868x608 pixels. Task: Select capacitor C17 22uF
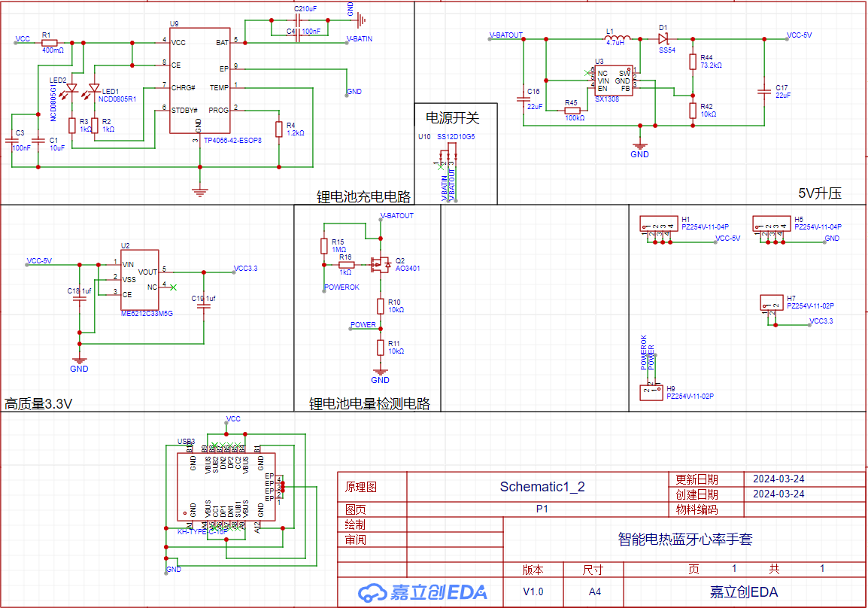[764, 92]
